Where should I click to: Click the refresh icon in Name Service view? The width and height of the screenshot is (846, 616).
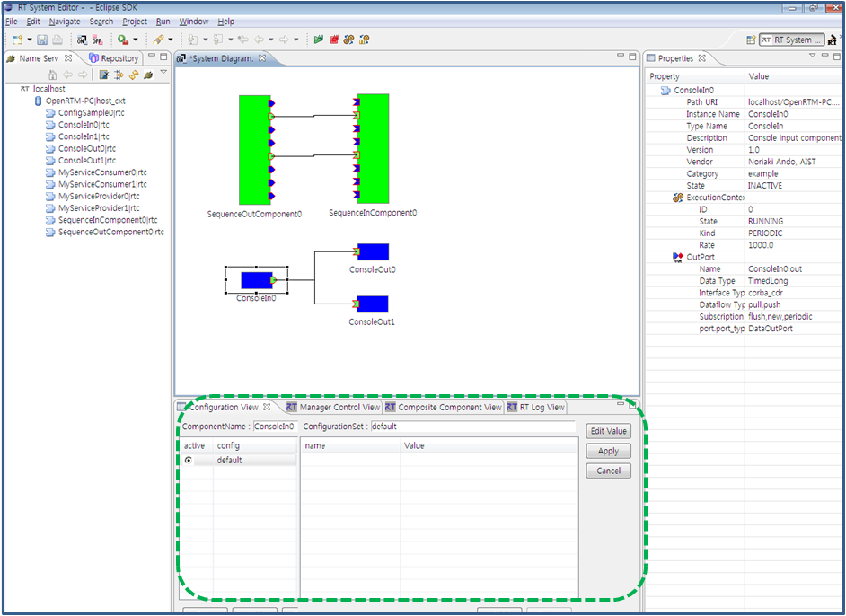click(x=135, y=75)
